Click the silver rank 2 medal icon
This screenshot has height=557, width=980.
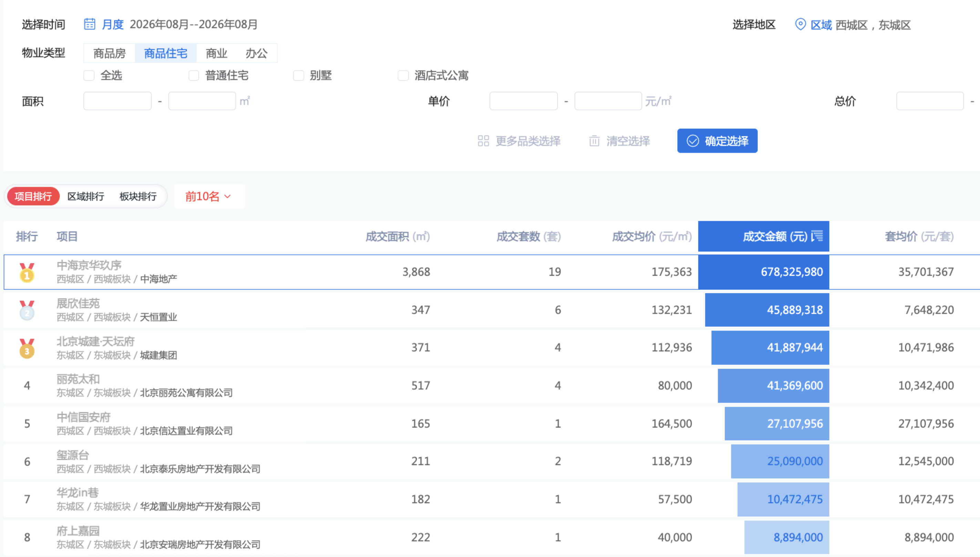[27, 310]
